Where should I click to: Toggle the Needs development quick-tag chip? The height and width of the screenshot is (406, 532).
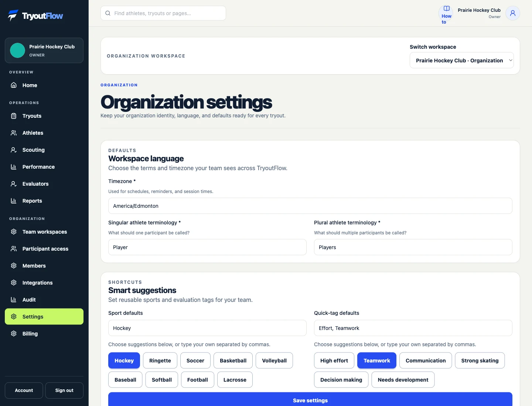403,380
